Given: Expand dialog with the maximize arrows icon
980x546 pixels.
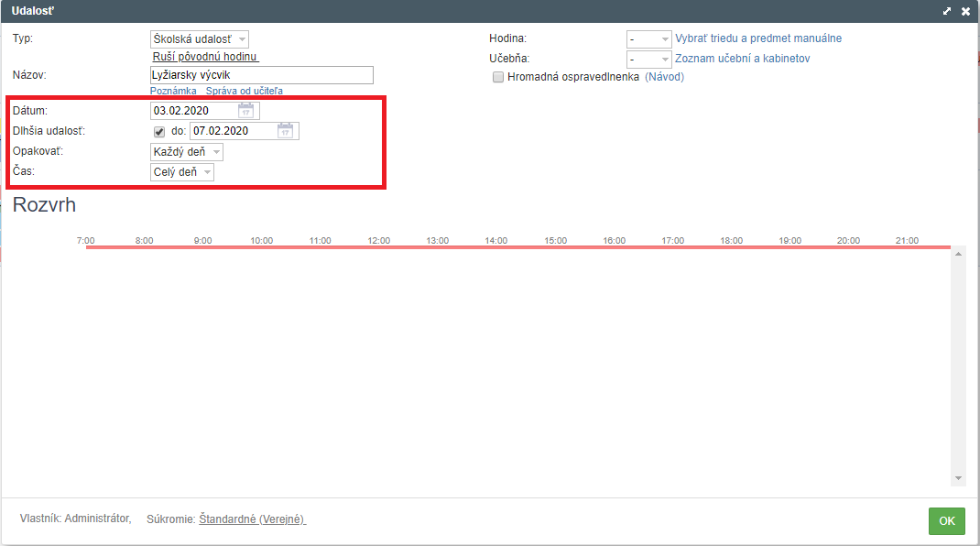Looking at the screenshot, I should (947, 11).
